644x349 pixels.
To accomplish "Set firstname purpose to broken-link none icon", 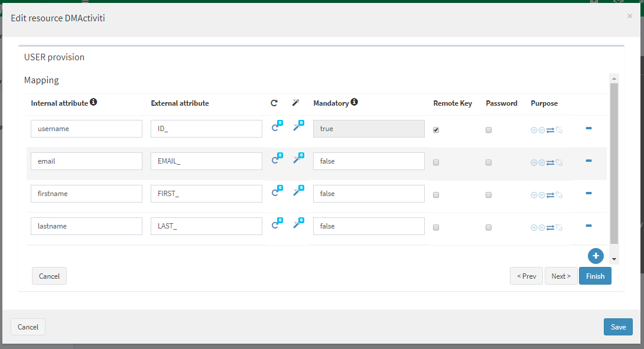I will click(x=559, y=195).
